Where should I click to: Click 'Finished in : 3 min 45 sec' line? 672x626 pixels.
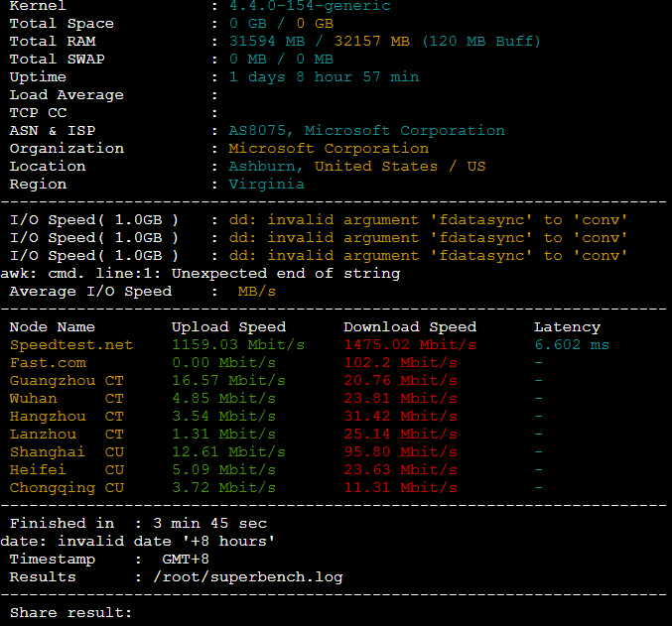(138, 524)
